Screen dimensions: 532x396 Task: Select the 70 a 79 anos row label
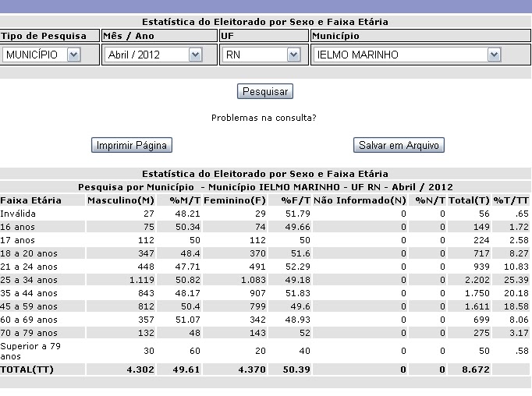pos(29,333)
